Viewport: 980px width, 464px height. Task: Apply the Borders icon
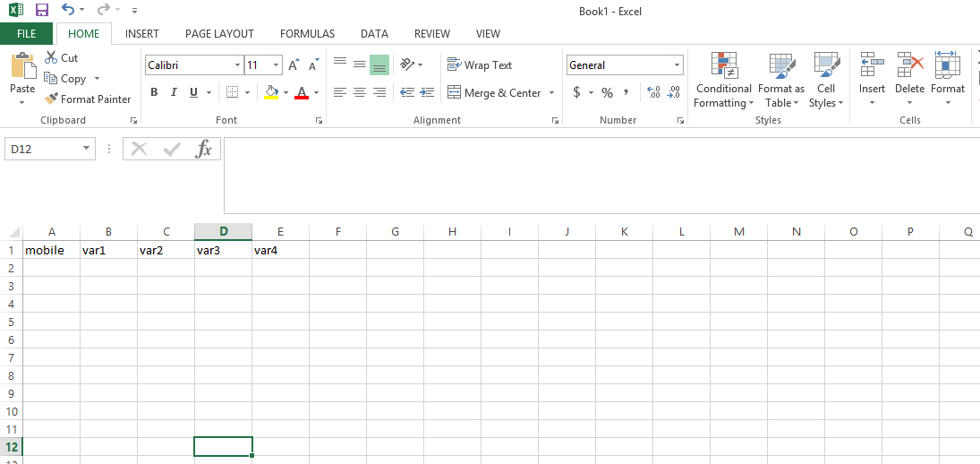(232, 92)
